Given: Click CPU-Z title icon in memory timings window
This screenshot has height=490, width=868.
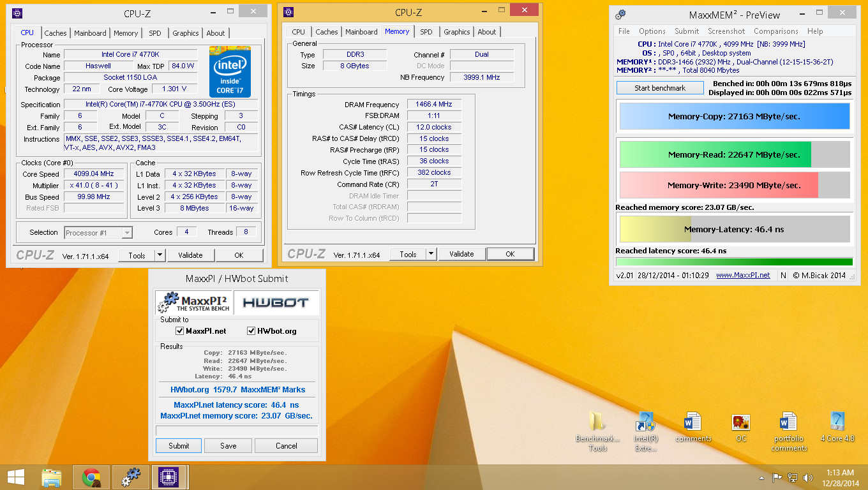Looking at the screenshot, I should [288, 12].
